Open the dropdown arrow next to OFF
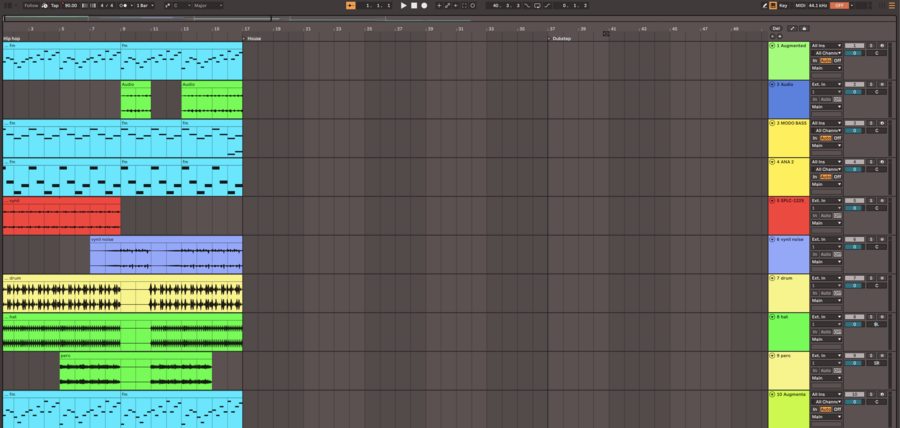Viewport: 900px width, 428px height. [x=851, y=6]
